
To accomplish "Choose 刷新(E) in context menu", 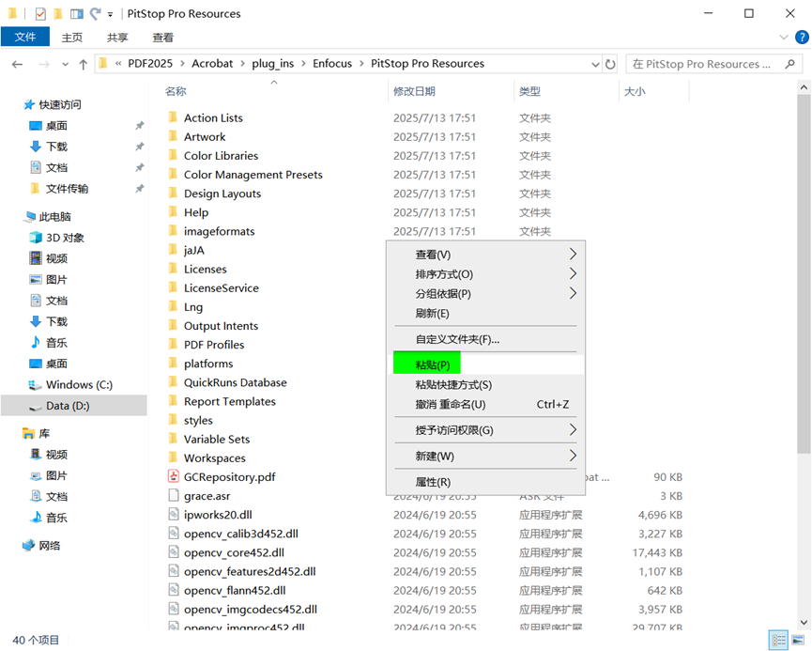I will click(x=485, y=314).
